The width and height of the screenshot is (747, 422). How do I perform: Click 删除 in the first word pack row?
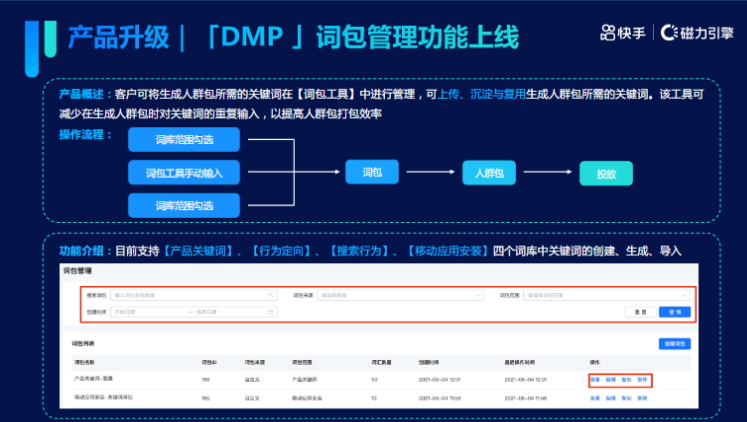pos(642,380)
